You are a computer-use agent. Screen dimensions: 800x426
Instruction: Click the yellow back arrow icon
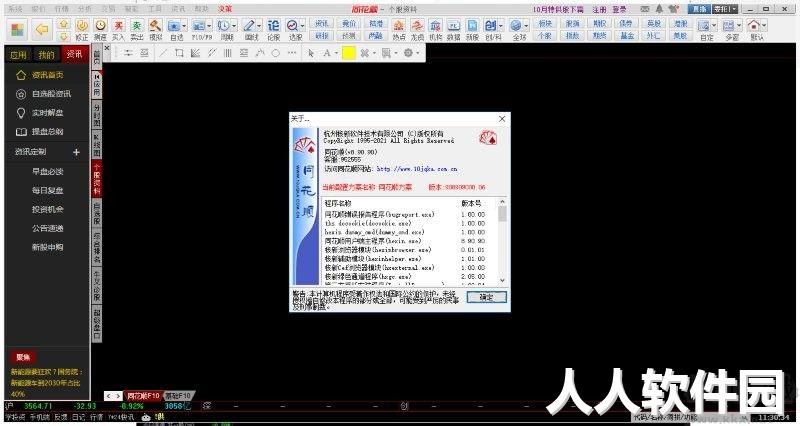(42, 30)
